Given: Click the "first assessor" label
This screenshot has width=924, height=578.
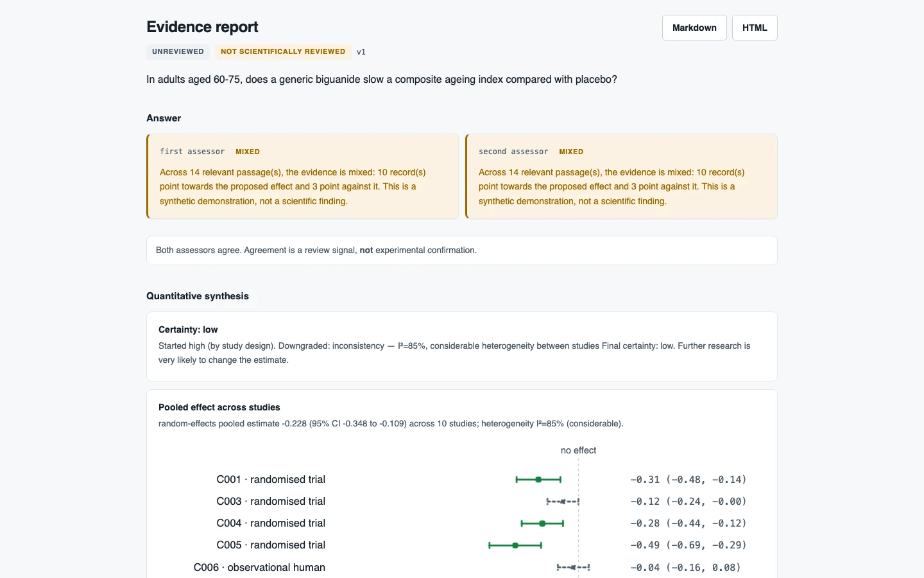Looking at the screenshot, I should (x=192, y=152).
